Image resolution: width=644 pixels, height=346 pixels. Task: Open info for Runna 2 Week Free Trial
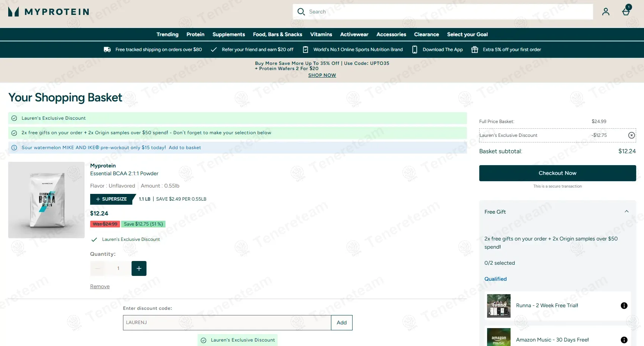coord(624,306)
